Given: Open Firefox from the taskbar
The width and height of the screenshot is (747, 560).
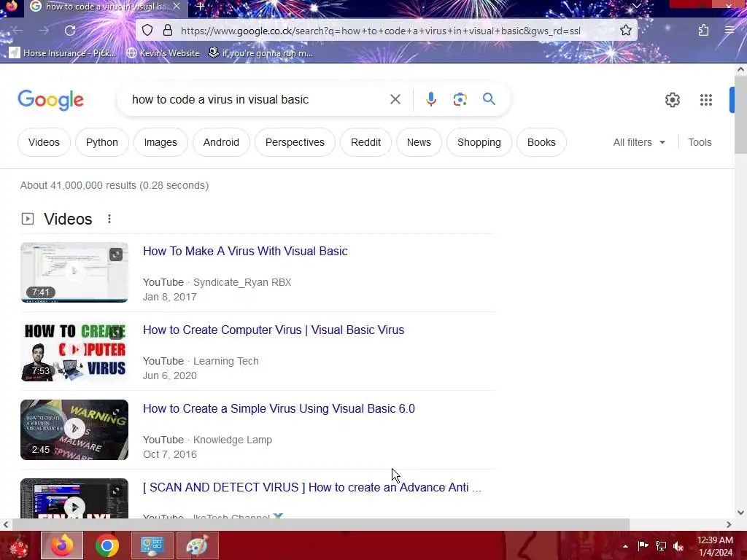Looking at the screenshot, I should coord(62,545).
